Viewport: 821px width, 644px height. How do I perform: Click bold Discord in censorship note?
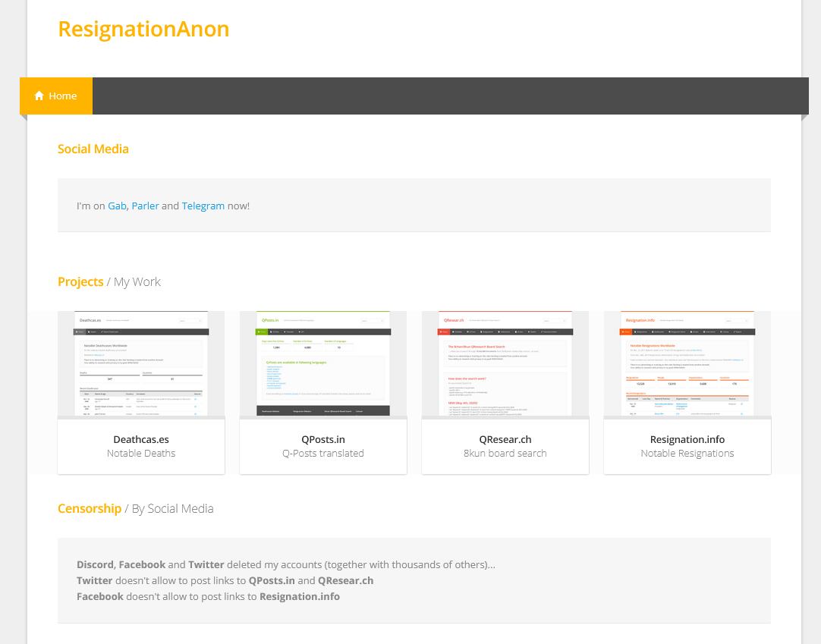pos(95,565)
